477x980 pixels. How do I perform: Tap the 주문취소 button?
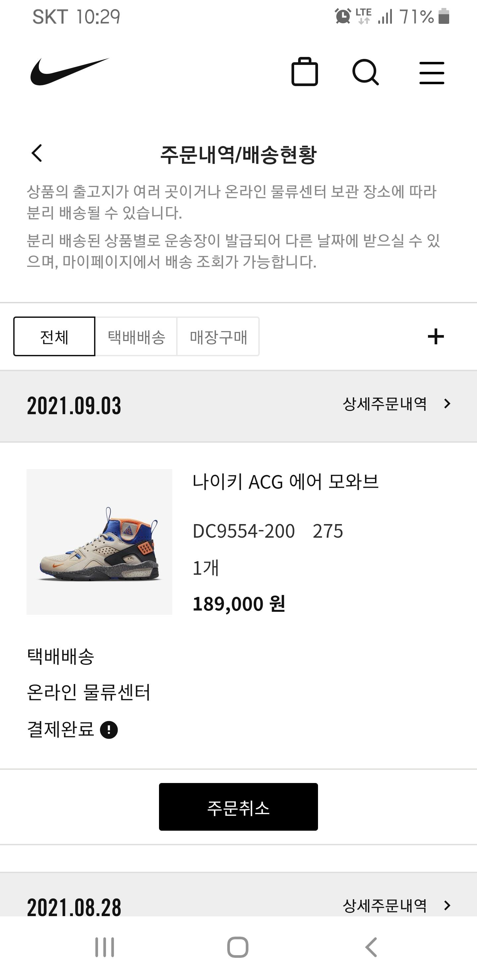tap(238, 807)
